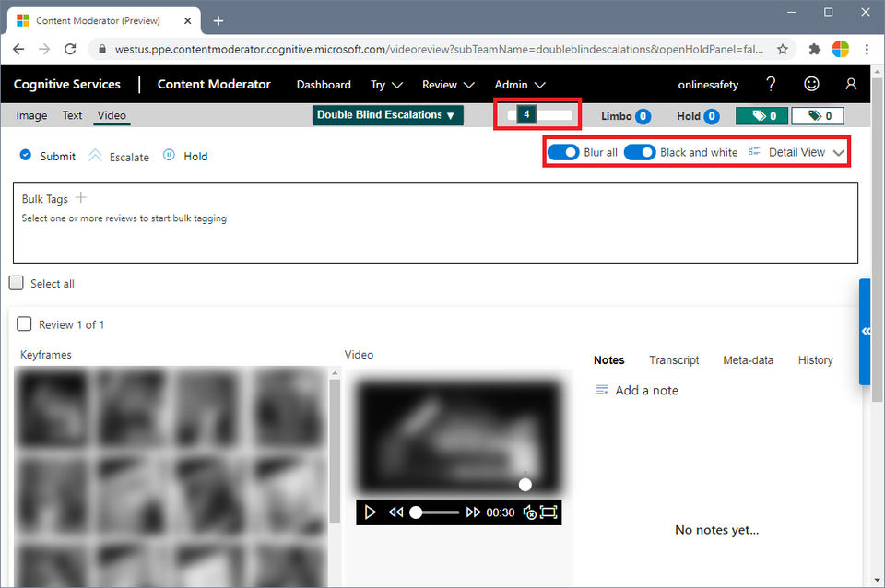
Task: Open the Meta-data tab
Action: (x=748, y=360)
